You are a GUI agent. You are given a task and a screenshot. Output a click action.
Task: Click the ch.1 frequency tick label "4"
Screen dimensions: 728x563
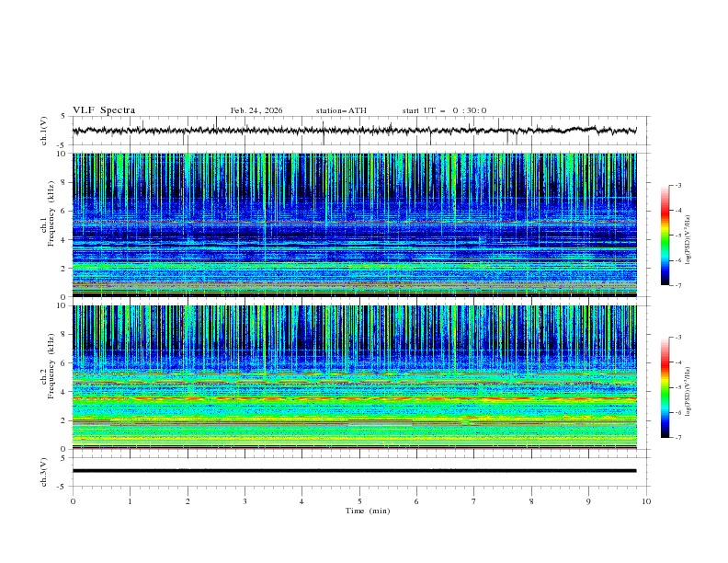point(64,240)
